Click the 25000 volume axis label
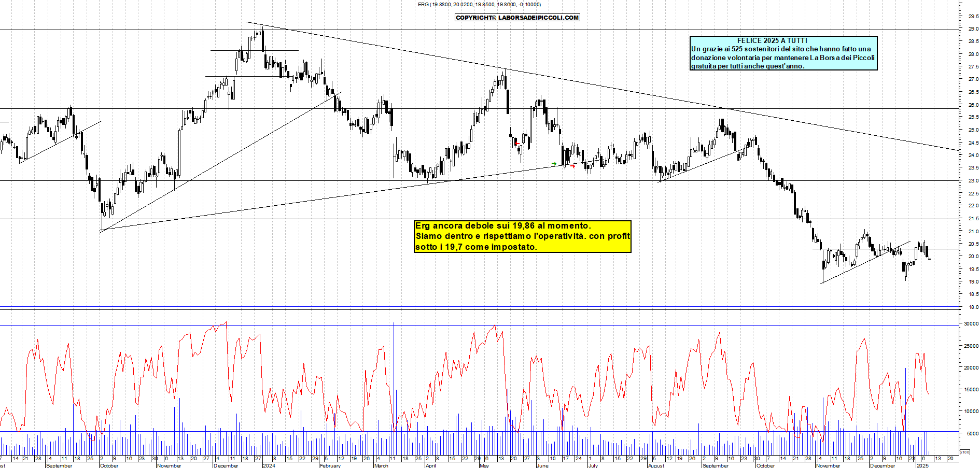980x468 pixels. coord(971,346)
